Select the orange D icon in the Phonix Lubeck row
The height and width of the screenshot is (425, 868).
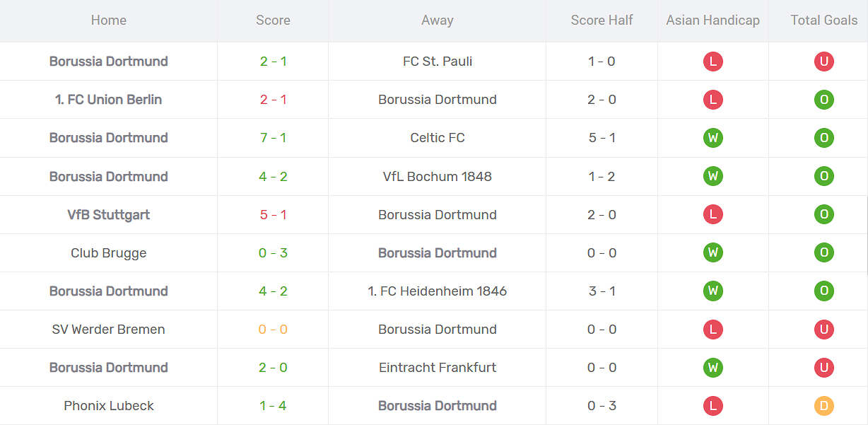[x=823, y=405]
